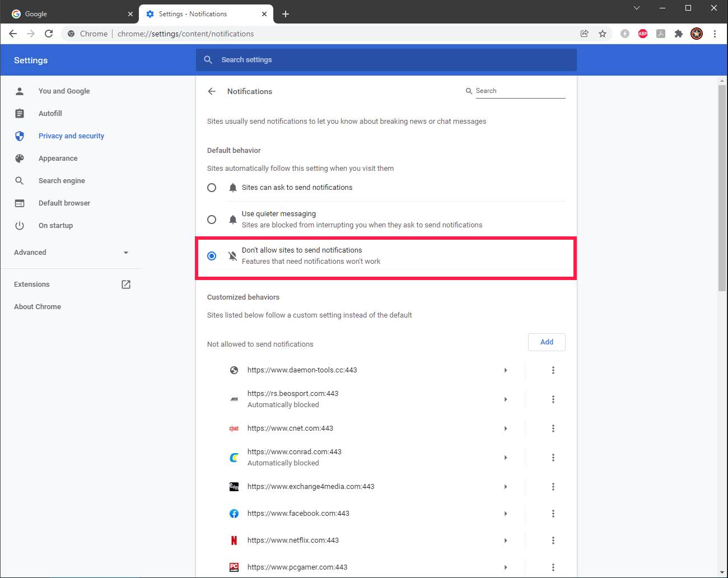Click the Add button for blocked sites

pyautogui.click(x=546, y=342)
